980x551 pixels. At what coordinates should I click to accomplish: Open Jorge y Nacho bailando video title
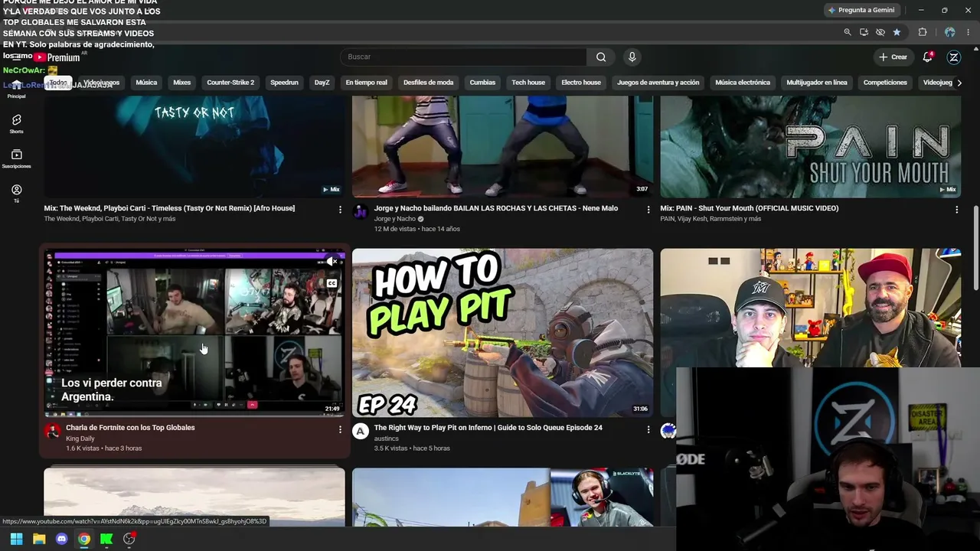click(x=495, y=208)
